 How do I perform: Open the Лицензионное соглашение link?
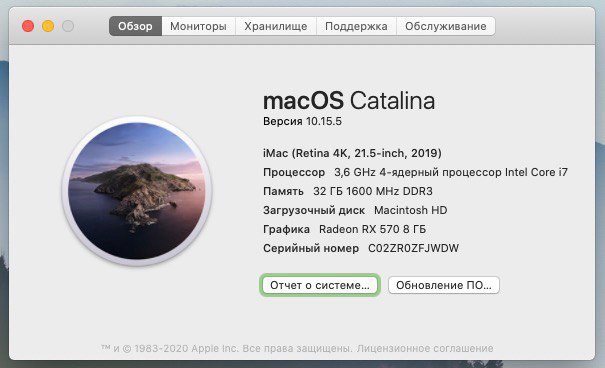tap(425, 348)
